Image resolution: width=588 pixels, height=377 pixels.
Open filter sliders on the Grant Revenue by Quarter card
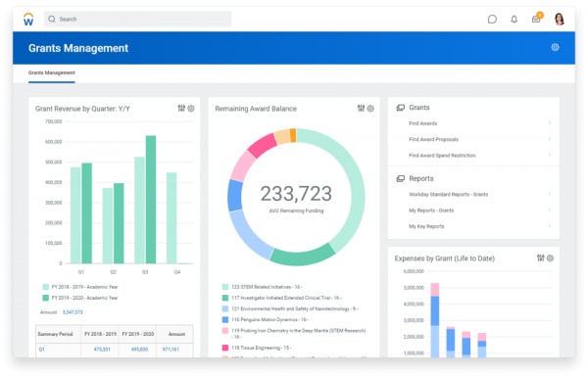(x=181, y=109)
